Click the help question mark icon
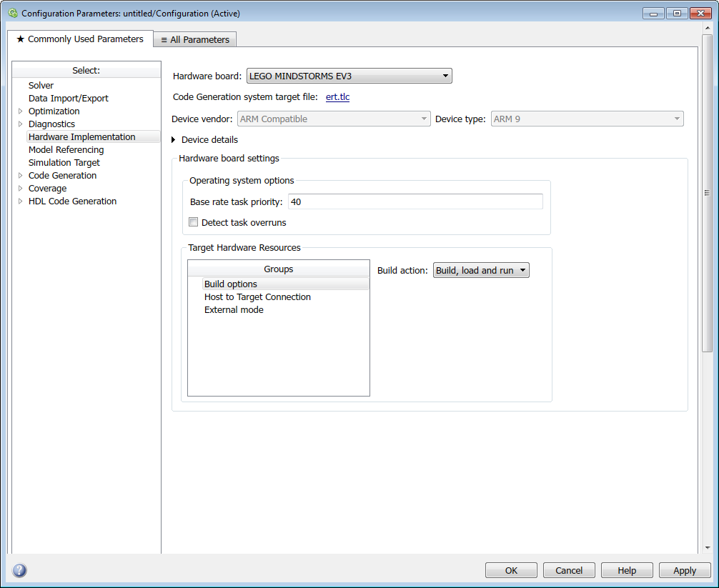719x588 pixels. point(19,570)
